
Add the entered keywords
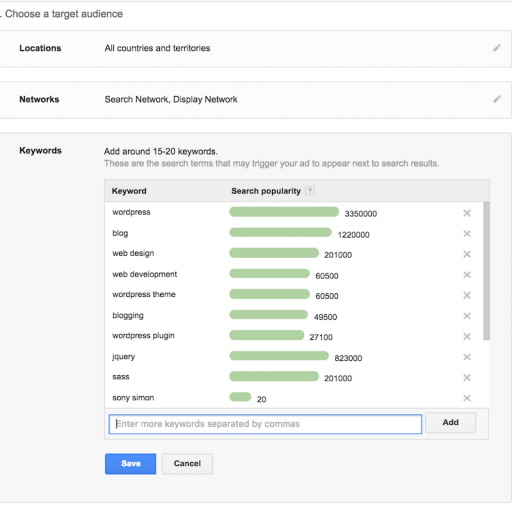coord(450,423)
